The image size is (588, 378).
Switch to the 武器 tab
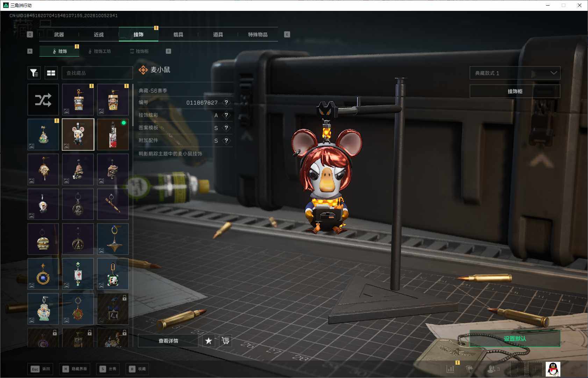click(x=59, y=35)
